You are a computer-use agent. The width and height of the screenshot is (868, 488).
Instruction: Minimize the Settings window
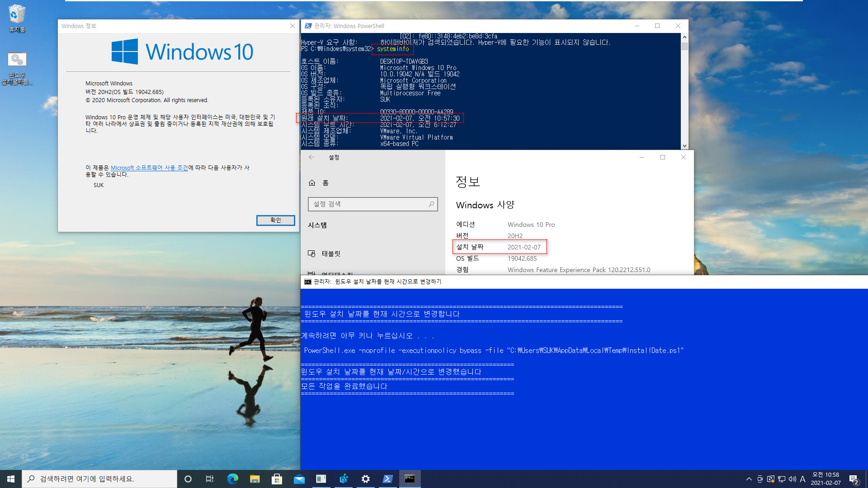coord(642,157)
